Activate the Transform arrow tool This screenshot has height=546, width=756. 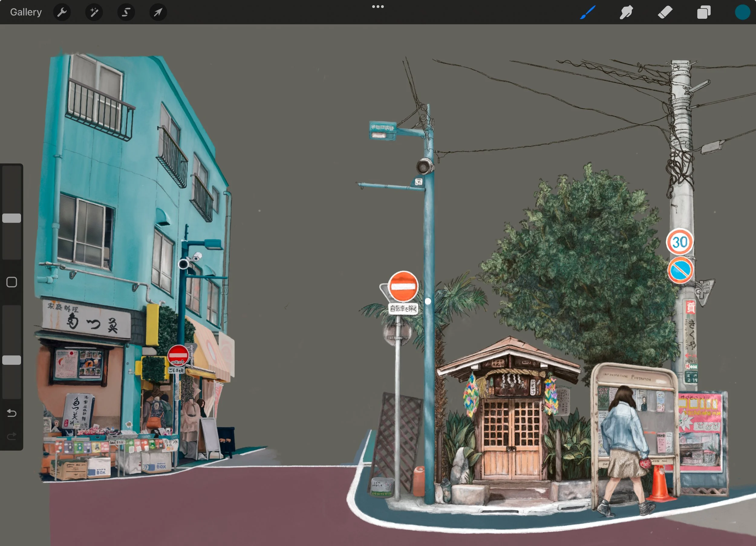click(x=158, y=12)
